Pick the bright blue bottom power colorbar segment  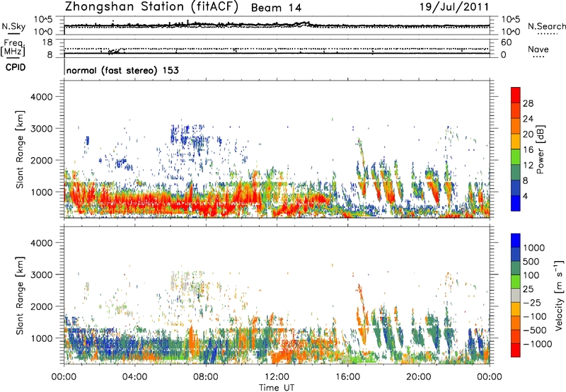point(516,203)
